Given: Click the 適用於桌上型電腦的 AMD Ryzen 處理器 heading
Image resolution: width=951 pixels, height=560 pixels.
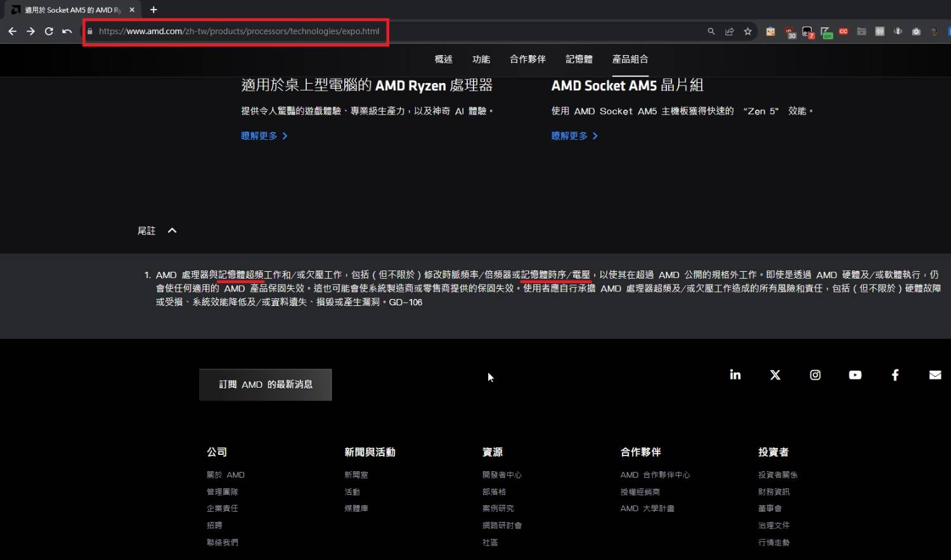Looking at the screenshot, I should (366, 85).
